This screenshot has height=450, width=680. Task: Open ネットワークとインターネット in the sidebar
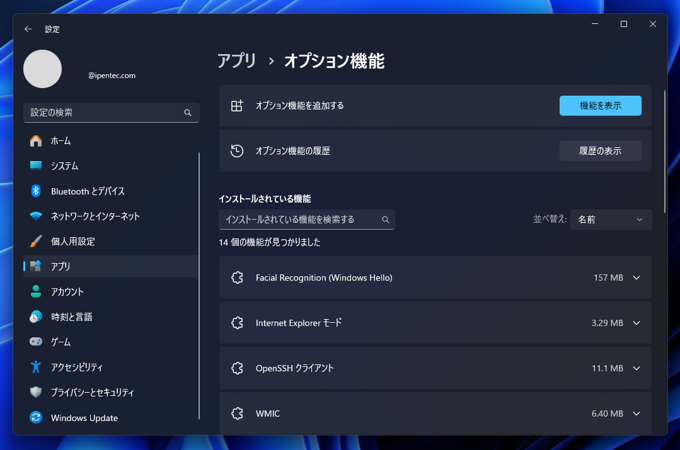tap(111, 216)
